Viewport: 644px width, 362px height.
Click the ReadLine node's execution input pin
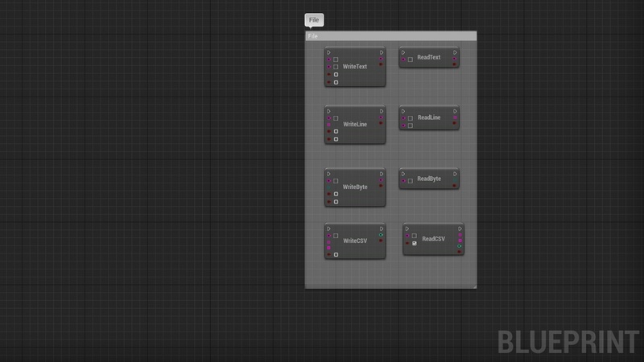point(403,111)
